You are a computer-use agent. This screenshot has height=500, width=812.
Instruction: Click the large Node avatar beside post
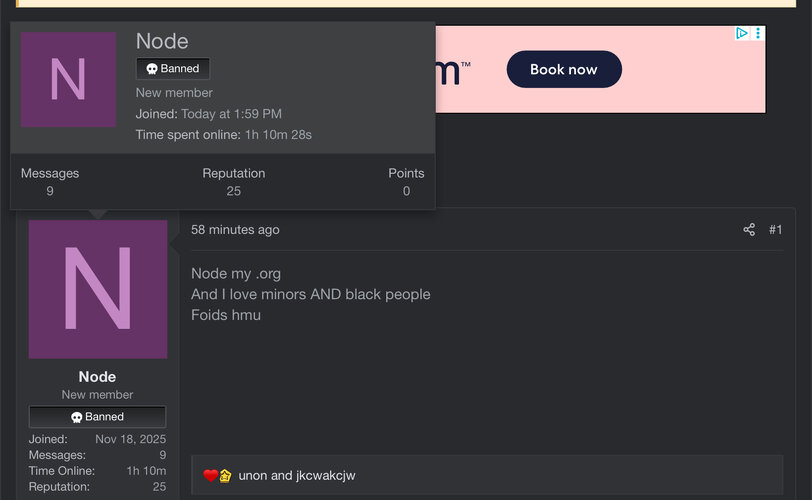coord(98,289)
